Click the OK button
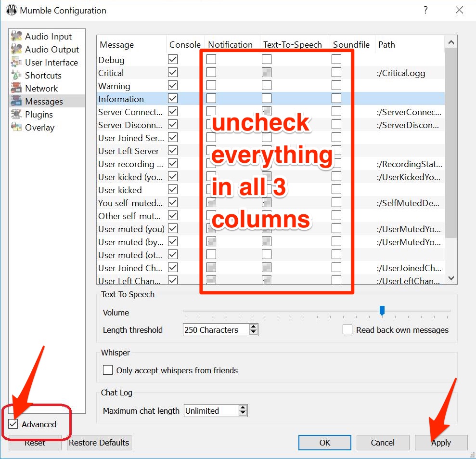The image size is (476, 459). click(x=324, y=442)
